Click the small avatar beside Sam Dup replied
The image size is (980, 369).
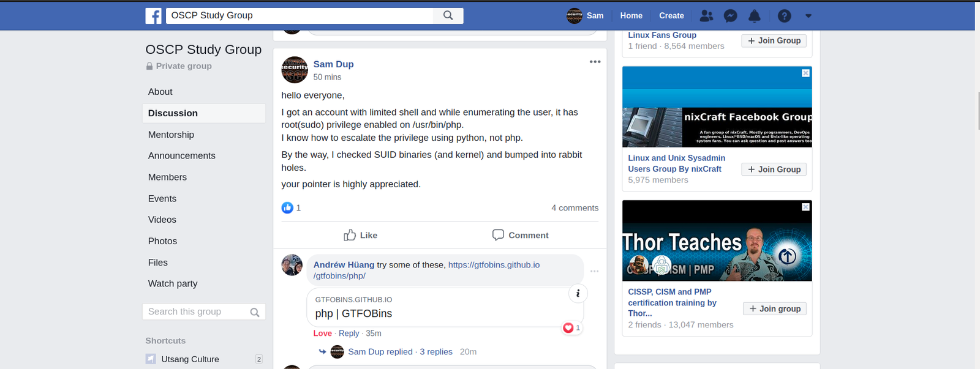click(x=337, y=352)
